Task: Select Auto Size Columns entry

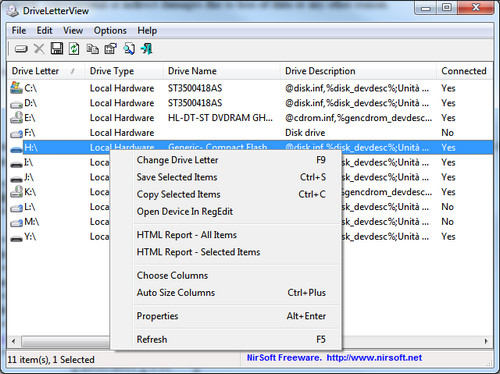Action: [x=226, y=293]
